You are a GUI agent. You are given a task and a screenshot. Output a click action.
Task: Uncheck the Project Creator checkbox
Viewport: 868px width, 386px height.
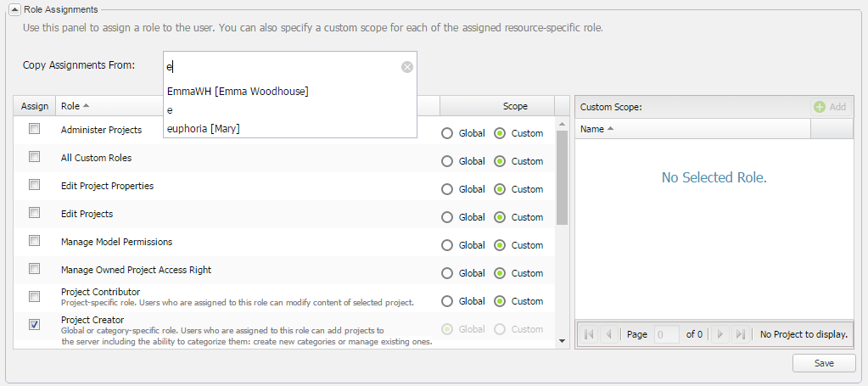[x=35, y=324]
